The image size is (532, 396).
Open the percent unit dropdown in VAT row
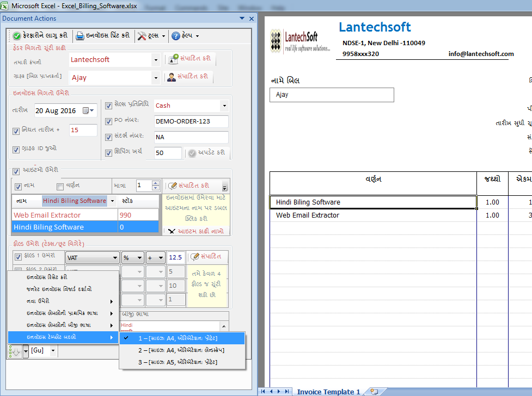click(x=132, y=258)
